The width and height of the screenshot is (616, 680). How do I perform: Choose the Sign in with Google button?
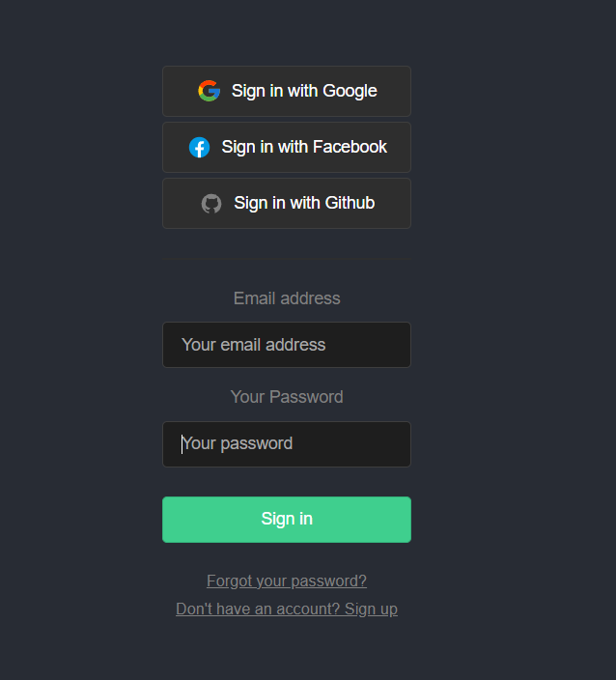[287, 91]
